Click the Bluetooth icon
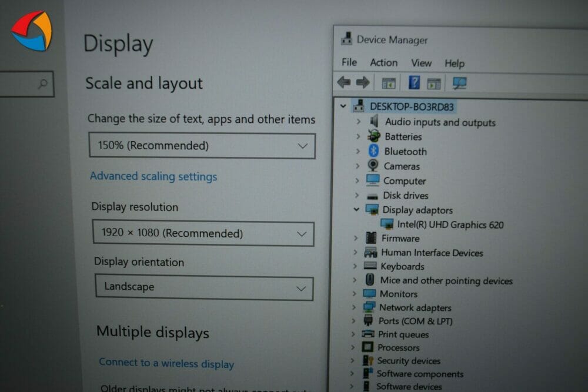This screenshot has width=588, height=392. (373, 150)
